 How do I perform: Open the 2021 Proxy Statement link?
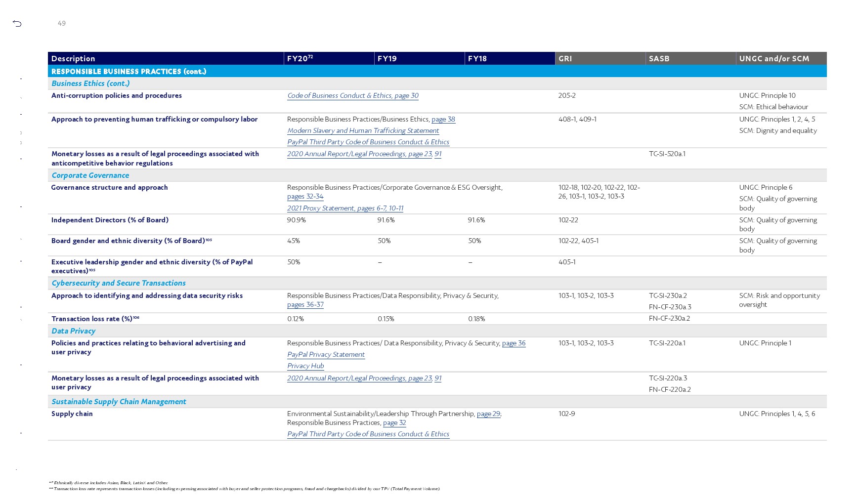345,209
